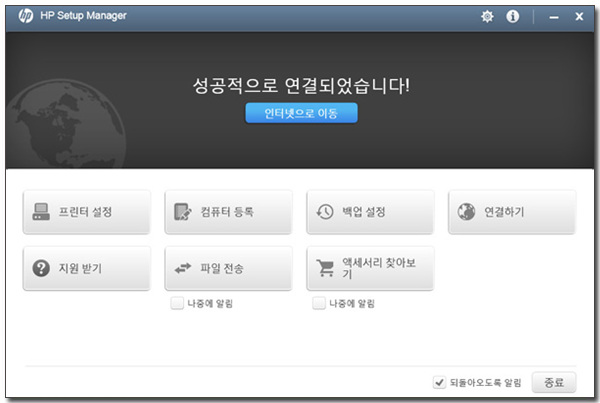The width and height of the screenshot is (600, 403).
Task: Click the 성공적으로 연결되었습니다 heading text
Action: click(301, 85)
